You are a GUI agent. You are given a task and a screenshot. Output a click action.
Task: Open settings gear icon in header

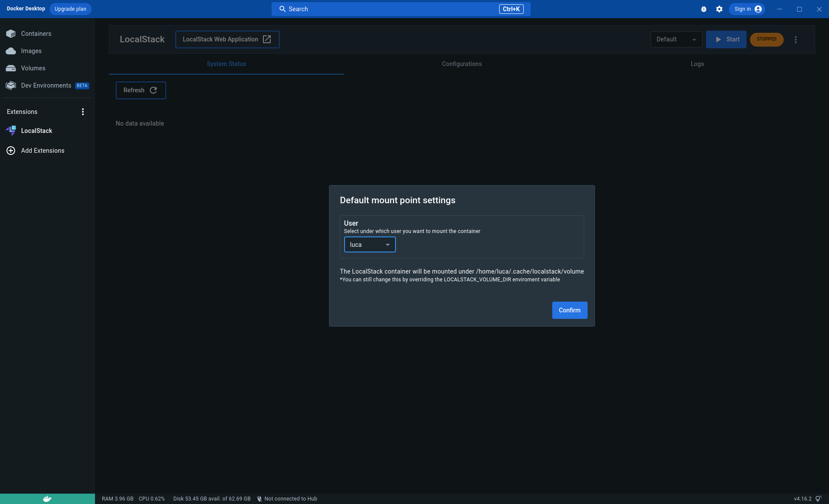click(x=719, y=9)
